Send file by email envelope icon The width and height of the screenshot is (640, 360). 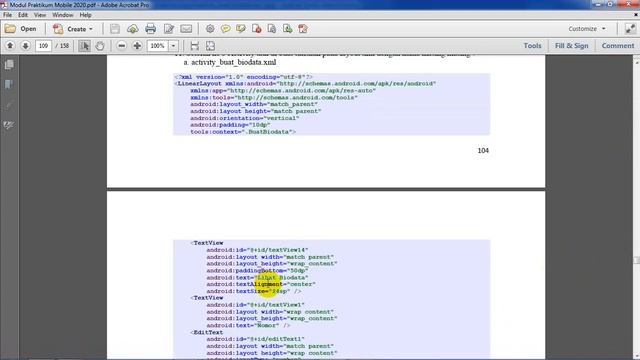186,29
